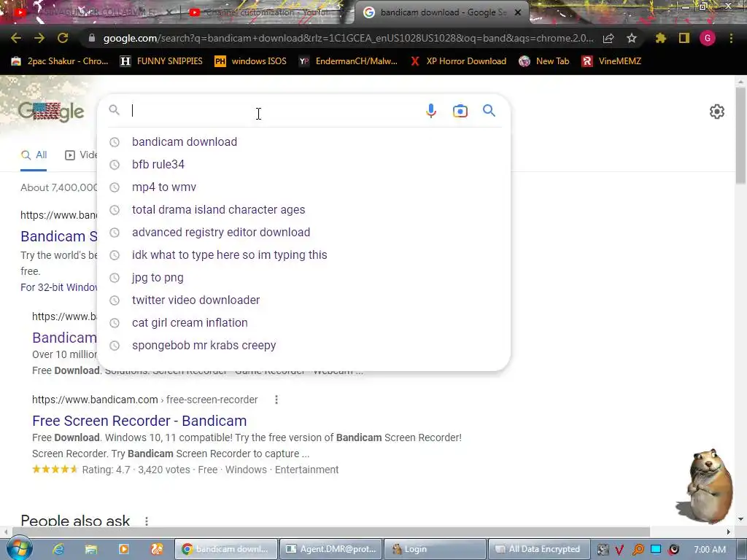
Task: Click the clock icon beside 'jpg to png'
Action: pos(115,278)
